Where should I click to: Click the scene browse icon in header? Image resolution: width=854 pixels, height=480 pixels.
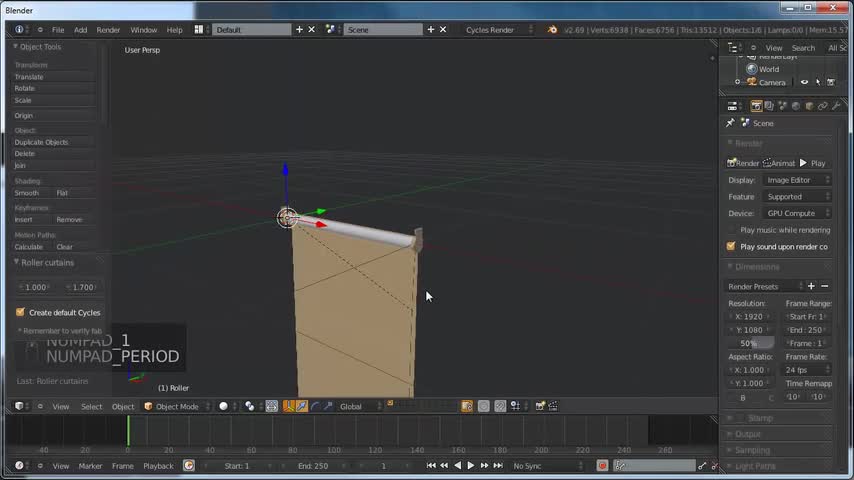tap(333, 29)
